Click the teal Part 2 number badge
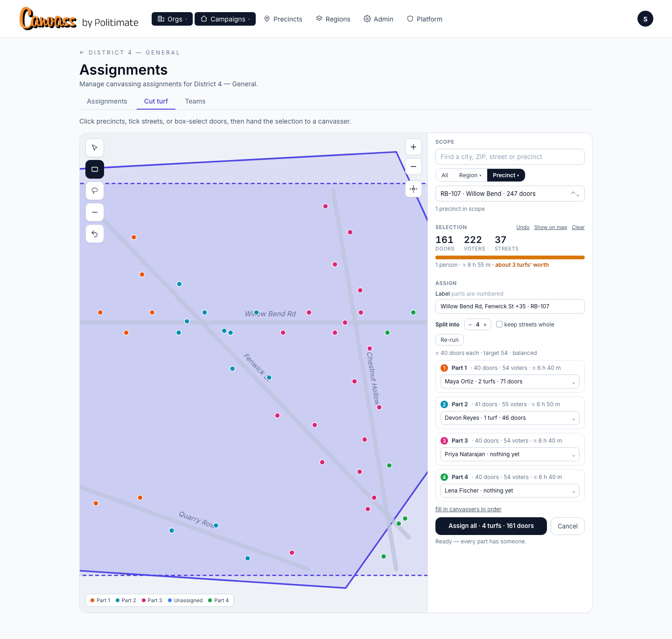 point(444,404)
